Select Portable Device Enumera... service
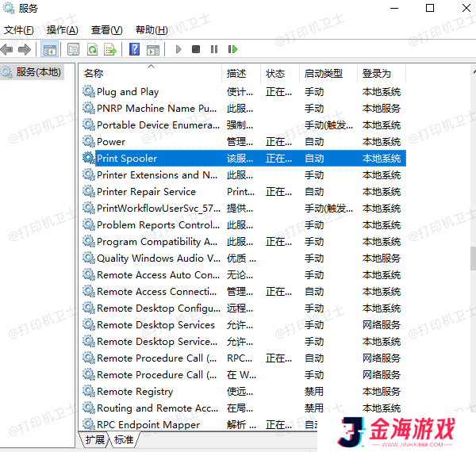The image size is (476, 452). pos(158,125)
